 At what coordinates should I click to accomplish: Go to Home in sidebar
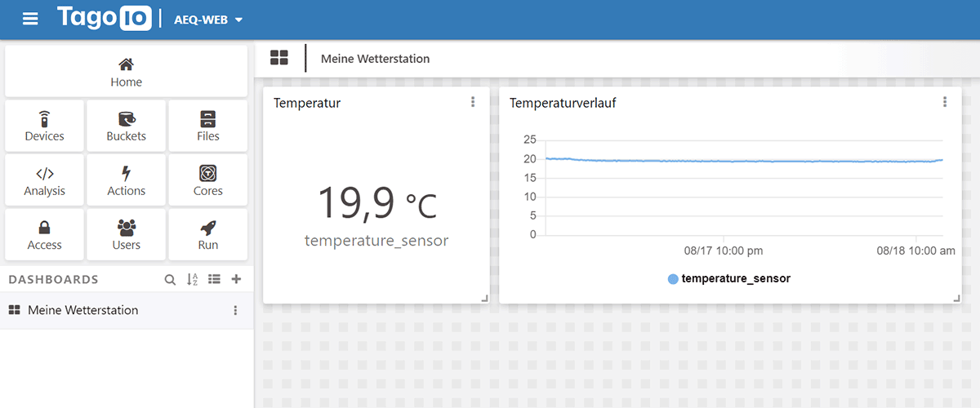coord(126,71)
